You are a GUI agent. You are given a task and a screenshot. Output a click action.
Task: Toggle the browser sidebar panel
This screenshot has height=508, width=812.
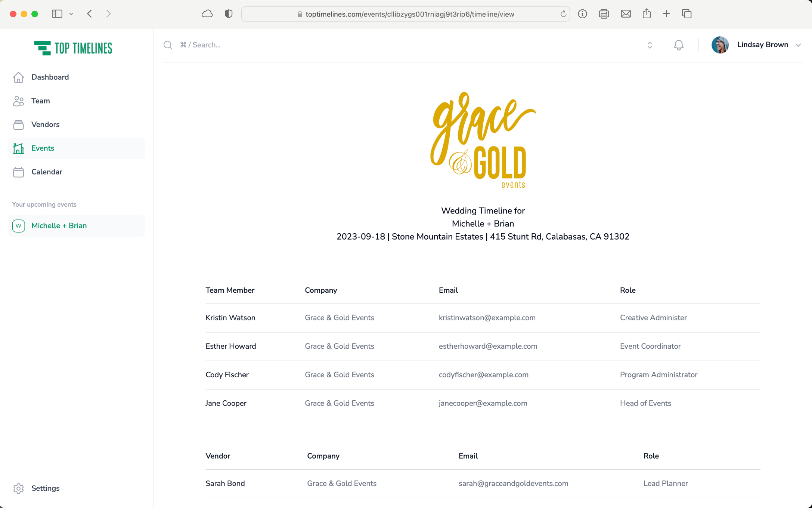point(57,14)
